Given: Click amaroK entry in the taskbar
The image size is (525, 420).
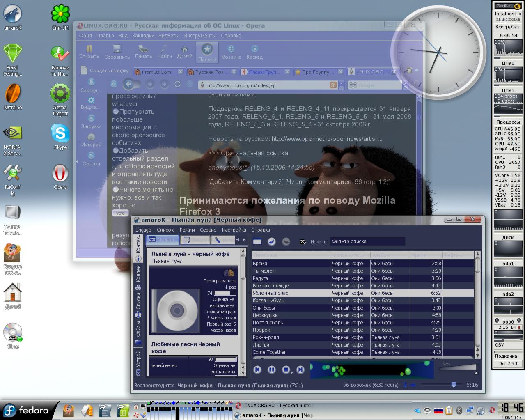Looking at the screenshot, I should (274, 415).
